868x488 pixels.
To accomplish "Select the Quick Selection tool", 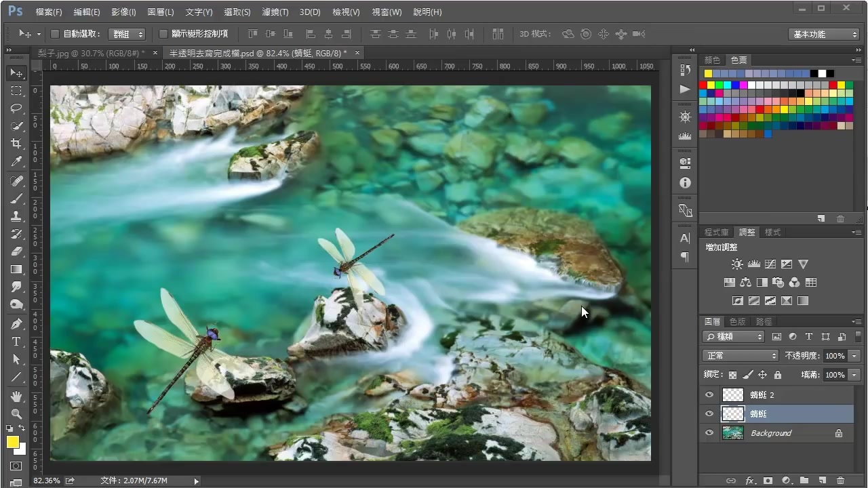I will pyautogui.click(x=17, y=125).
